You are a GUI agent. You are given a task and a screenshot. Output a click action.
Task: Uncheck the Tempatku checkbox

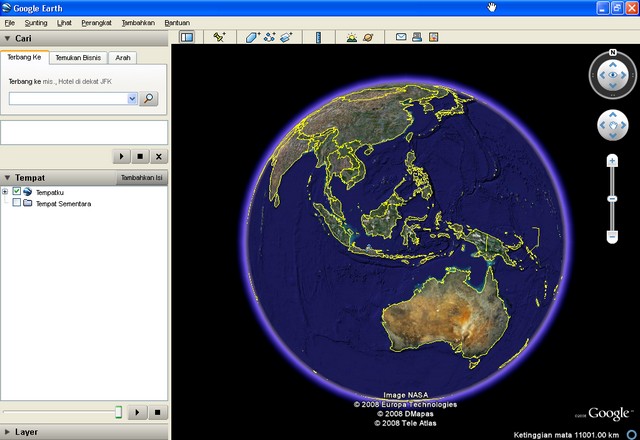tap(17, 191)
